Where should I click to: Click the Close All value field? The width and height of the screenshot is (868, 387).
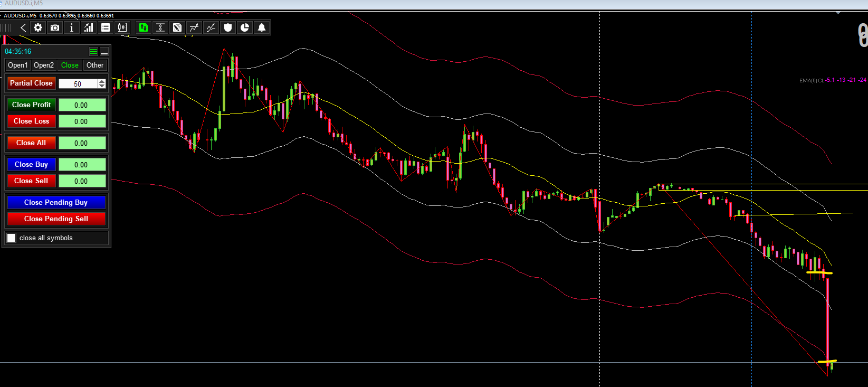pyautogui.click(x=82, y=143)
